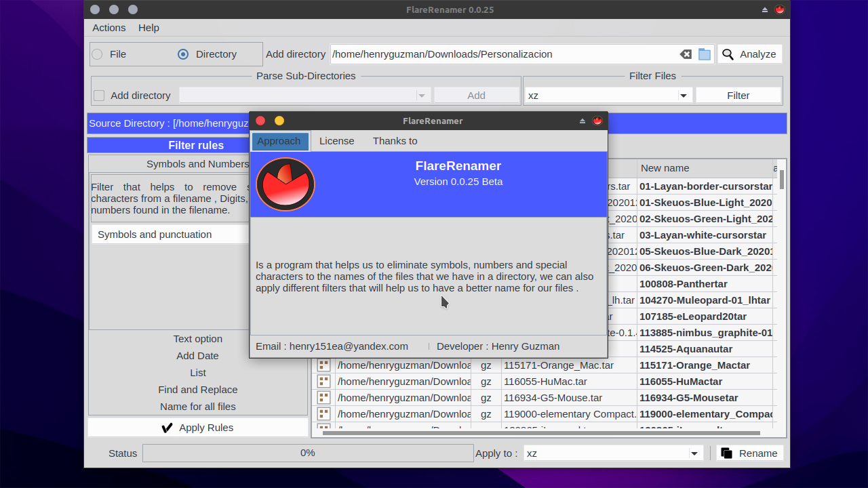Toggle Add directory checkbox under Parse Sub-Directories
This screenshot has height=488, width=868.
(x=99, y=96)
